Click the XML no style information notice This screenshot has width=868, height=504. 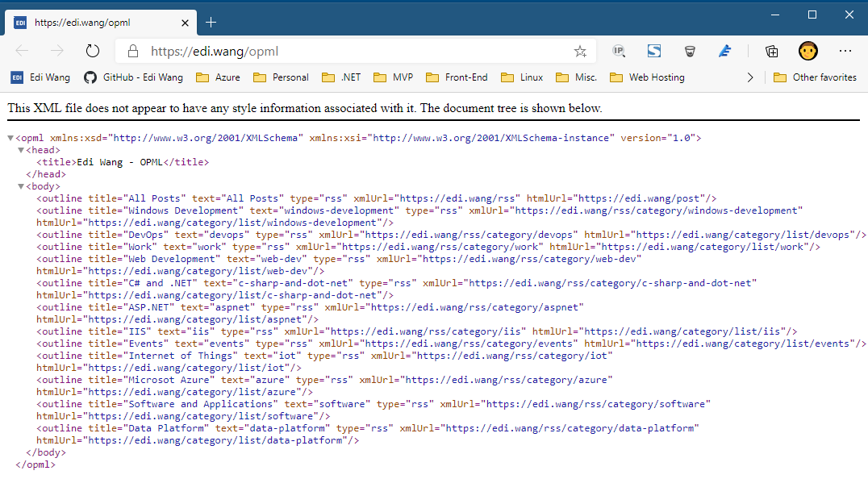pos(304,108)
